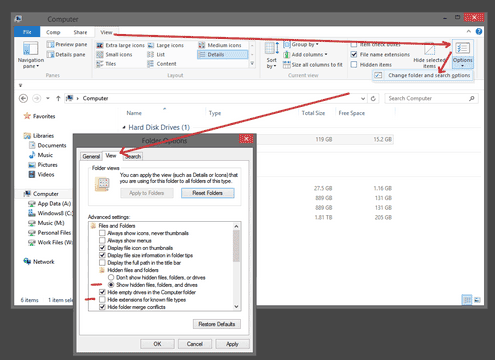Click the Reset Folders button
This screenshot has height=360, width=495.
[x=207, y=193]
